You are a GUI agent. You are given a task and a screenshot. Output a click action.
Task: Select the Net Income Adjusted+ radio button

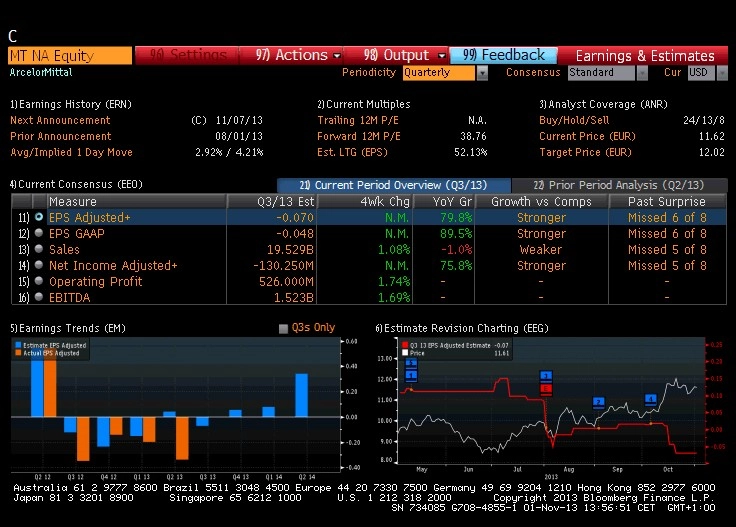(x=39, y=265)
